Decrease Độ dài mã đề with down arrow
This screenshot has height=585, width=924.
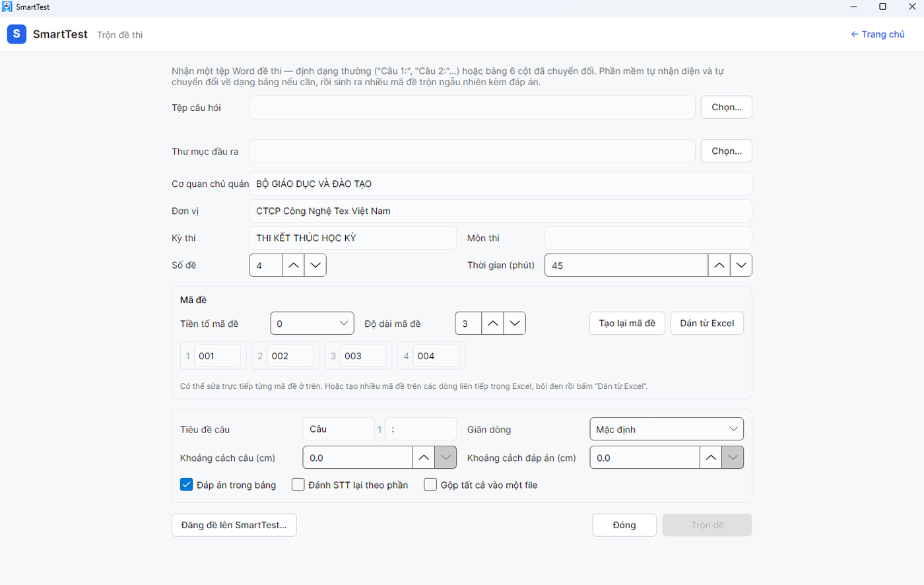(515, 324)
